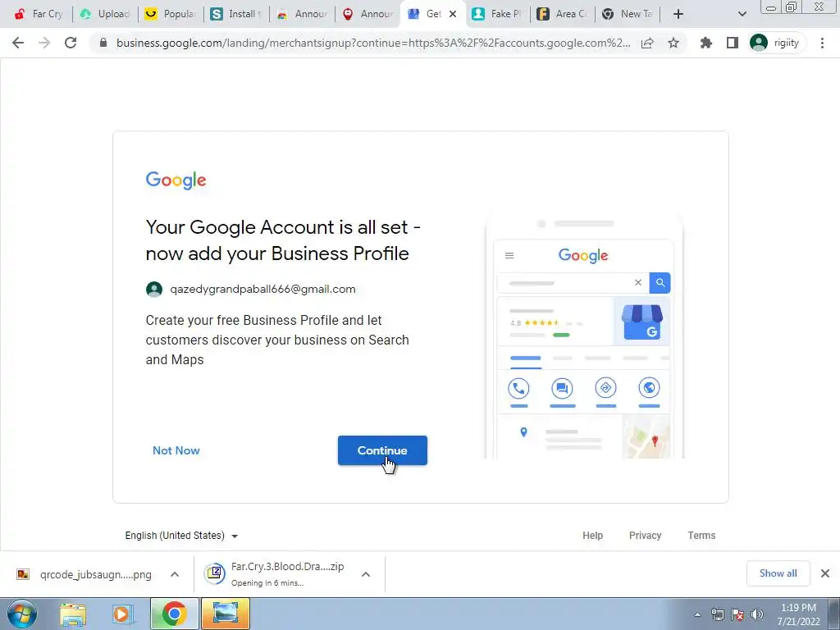The height and width of the screenshot is (630, 840).
Task: Open the Extensions puzzle icon
Action: (706, 43)
